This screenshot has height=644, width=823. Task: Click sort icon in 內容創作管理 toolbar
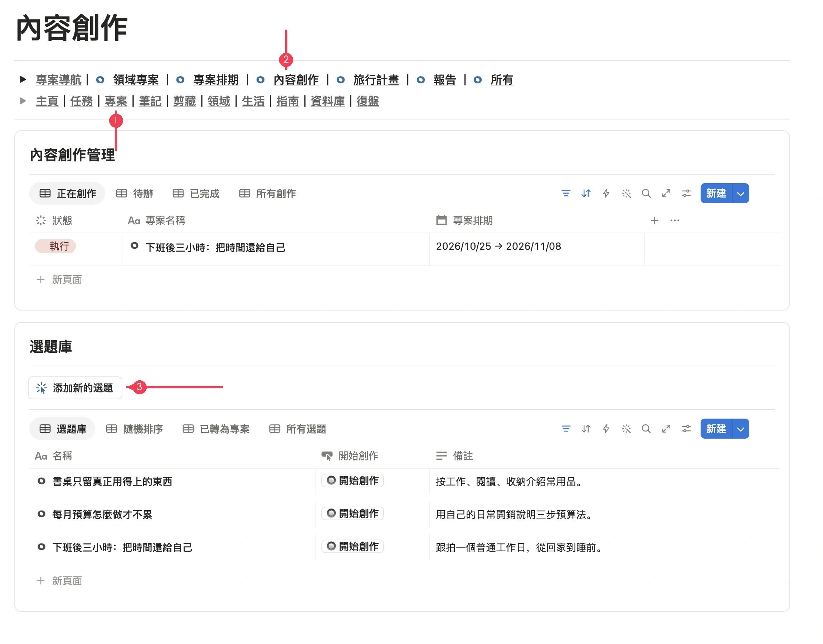(x=586, y=194)
